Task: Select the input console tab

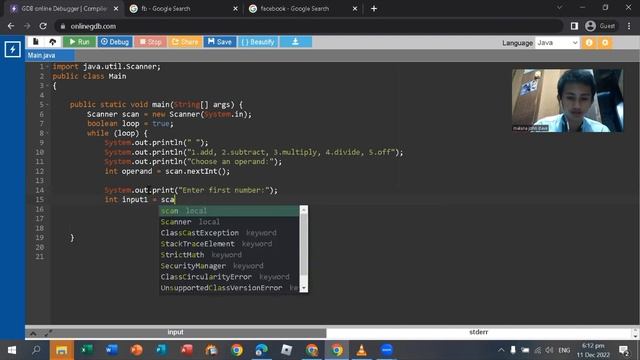Action: click(176, 332)
